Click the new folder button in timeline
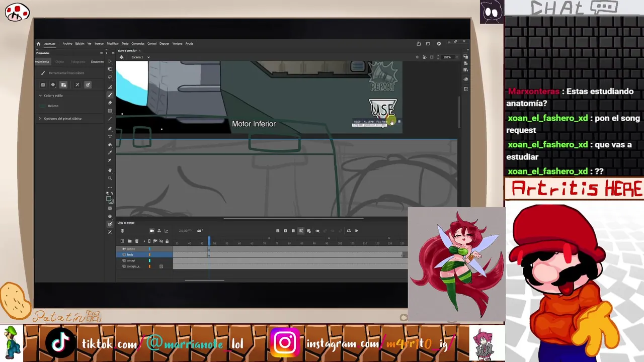 pos(129,241)
